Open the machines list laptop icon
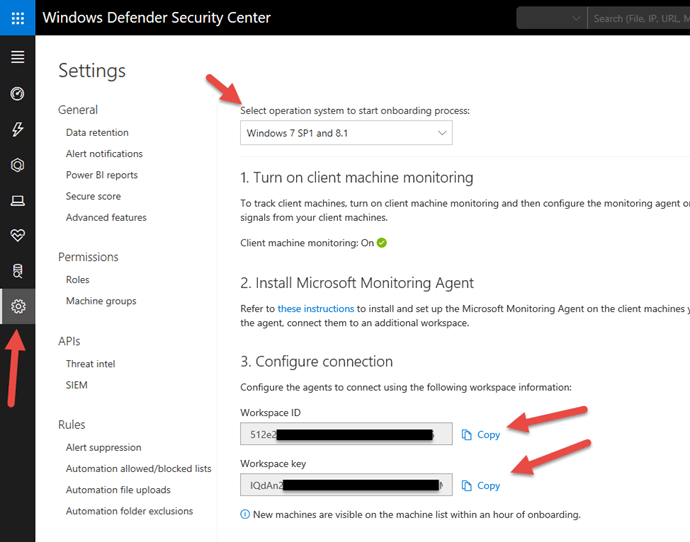This screenshot has width=690, height=542. (17, 200)
